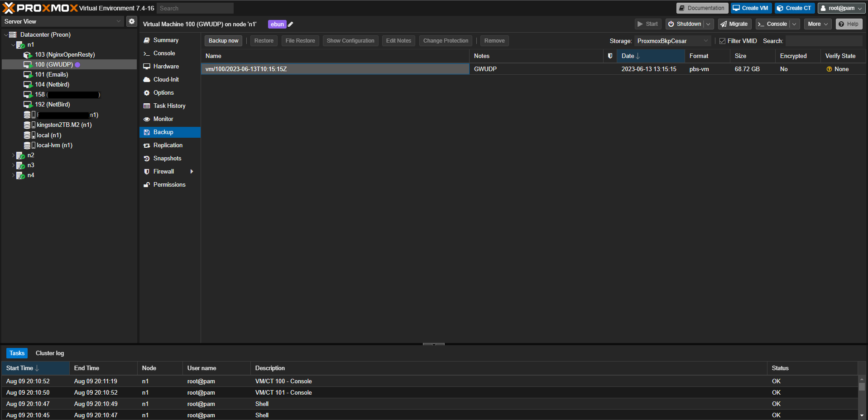Click the Proxmox logo
Screen dimensions: 868x420
click(x=40, y=8)
